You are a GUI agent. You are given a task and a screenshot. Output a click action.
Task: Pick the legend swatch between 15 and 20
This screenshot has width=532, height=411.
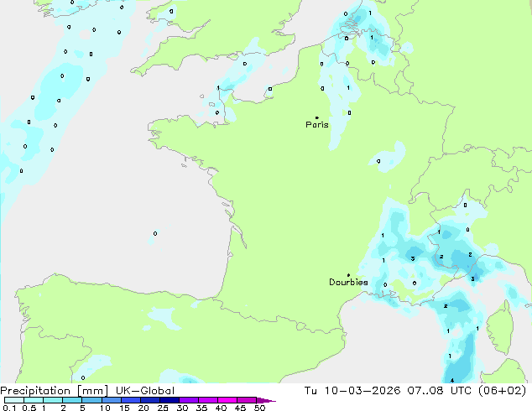[131, 400]
